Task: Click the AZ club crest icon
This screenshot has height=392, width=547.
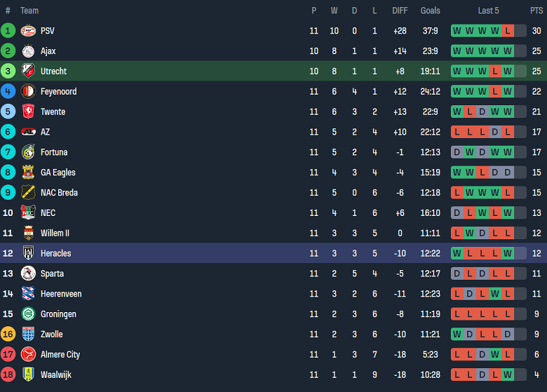Action: [x=28, y=132]
